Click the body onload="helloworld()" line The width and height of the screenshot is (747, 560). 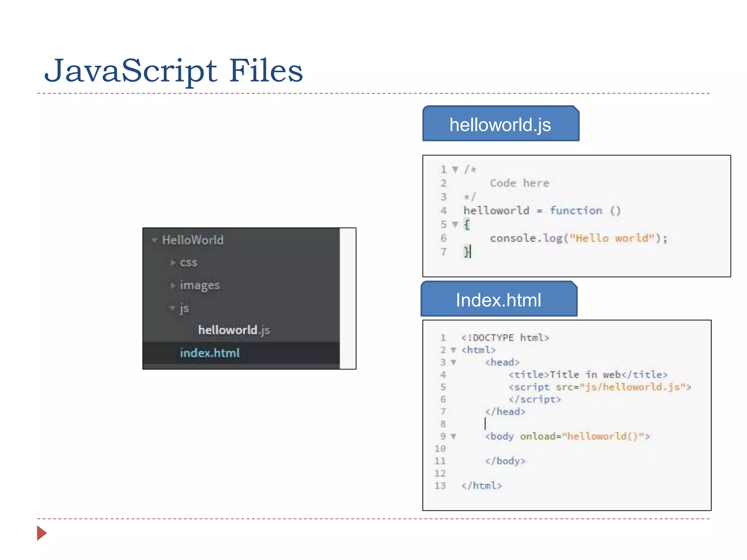click(567, 436)
